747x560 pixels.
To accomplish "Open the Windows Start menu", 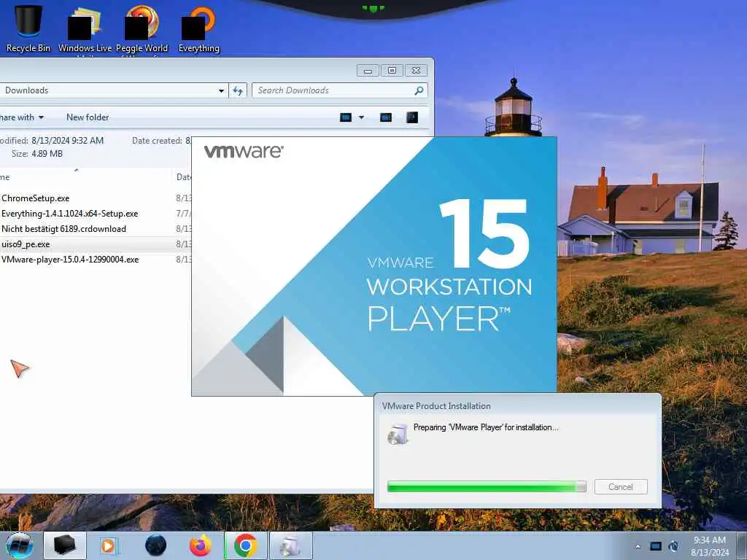I will pos(20,545).
